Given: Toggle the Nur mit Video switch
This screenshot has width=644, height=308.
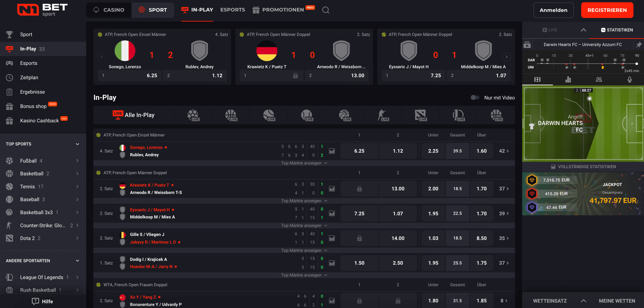Looking at the screenshot, I should pos(475,98).
